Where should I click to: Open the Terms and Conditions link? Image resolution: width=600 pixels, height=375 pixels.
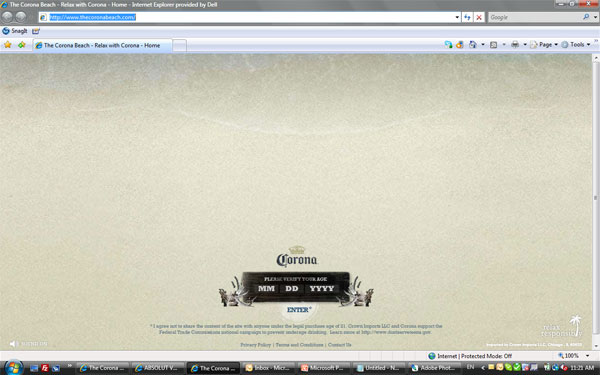(x=299, y=345)
